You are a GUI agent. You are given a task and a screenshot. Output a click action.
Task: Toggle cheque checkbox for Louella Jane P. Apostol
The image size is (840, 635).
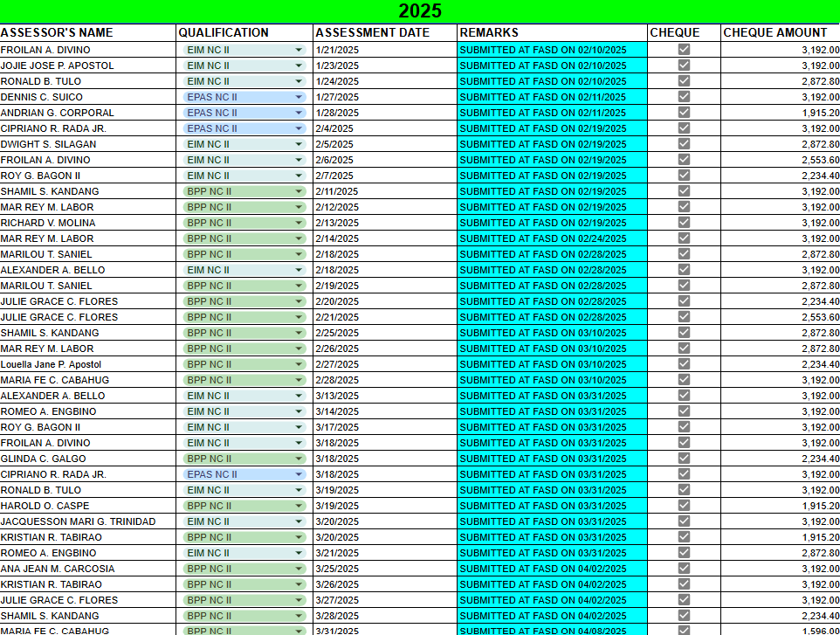[684, 364]
